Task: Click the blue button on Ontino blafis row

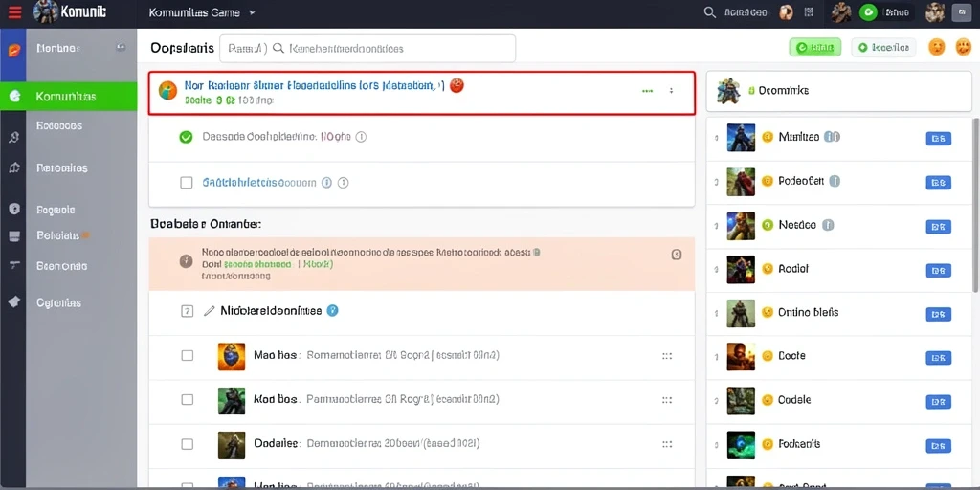Action: pos(938,314)
